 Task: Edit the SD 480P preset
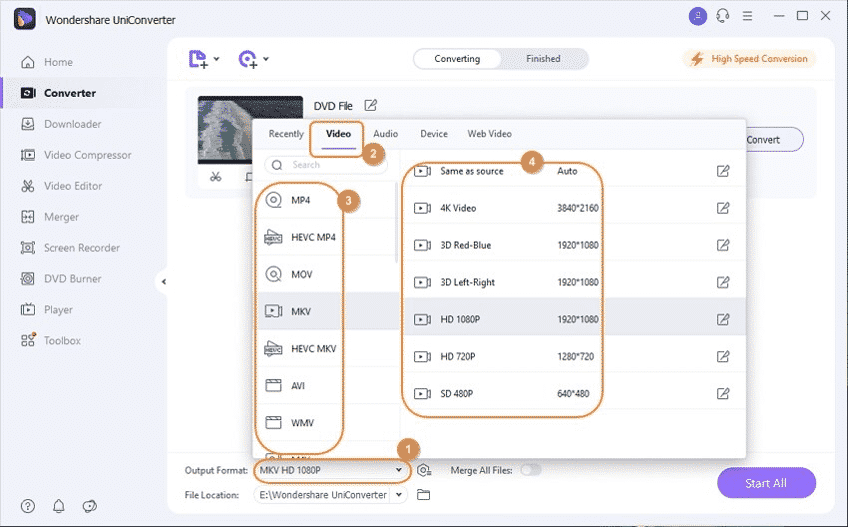pos(723,393)
